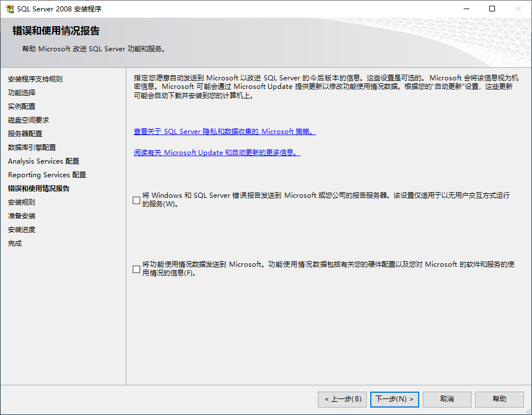Cancel setup with the 取消 button
Image resolution: width=532 pixels, height=415 pixels.
pyautogui.click(x=447, y=399)
